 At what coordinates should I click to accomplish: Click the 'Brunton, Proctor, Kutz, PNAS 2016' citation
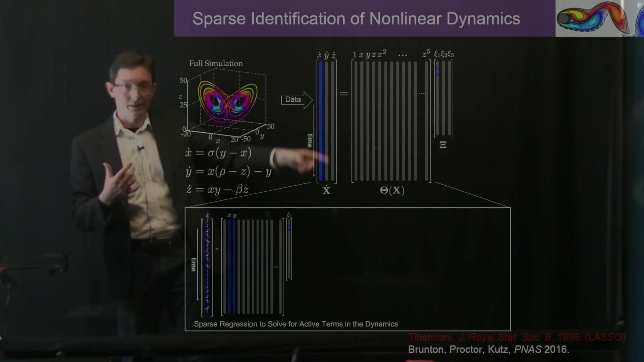(x=489, y=350)
